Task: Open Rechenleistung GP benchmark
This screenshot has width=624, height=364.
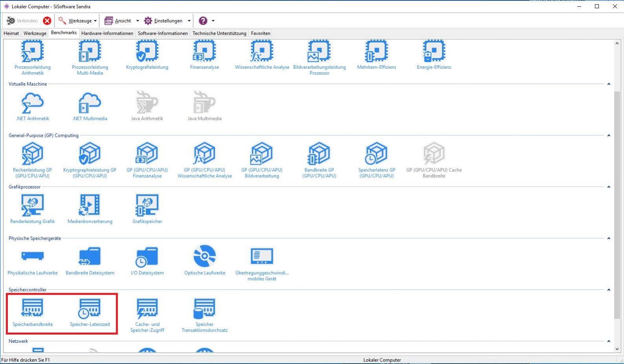Action: [x=33, y=160]
